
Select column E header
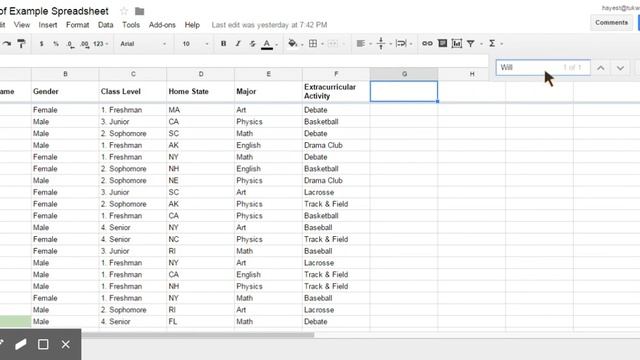click(x=268, y=74)
